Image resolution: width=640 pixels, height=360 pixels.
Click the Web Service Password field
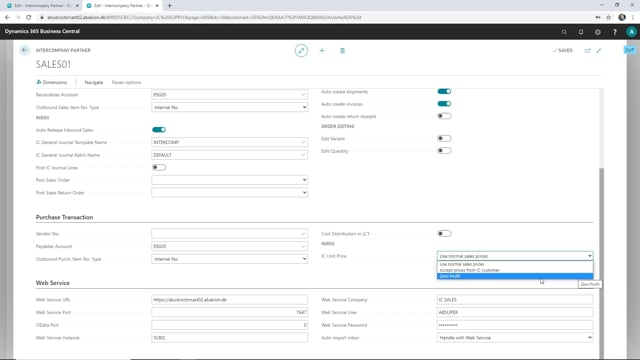pos(515,325)
